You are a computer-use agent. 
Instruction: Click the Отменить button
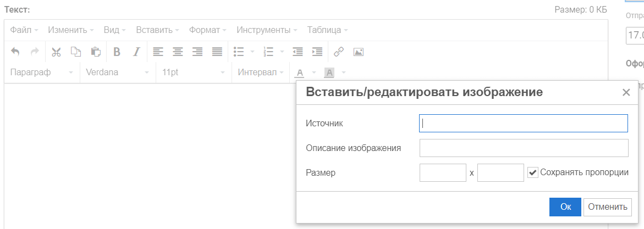(607, 207)
